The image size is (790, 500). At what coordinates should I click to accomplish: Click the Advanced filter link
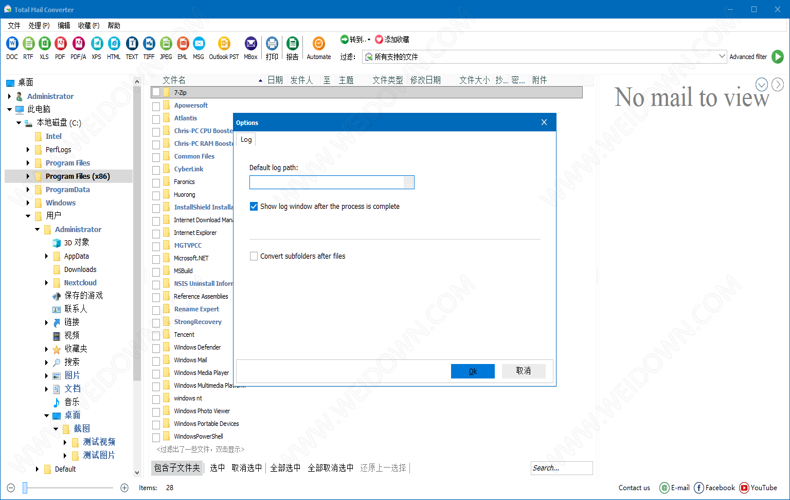[x=748, y=56]
